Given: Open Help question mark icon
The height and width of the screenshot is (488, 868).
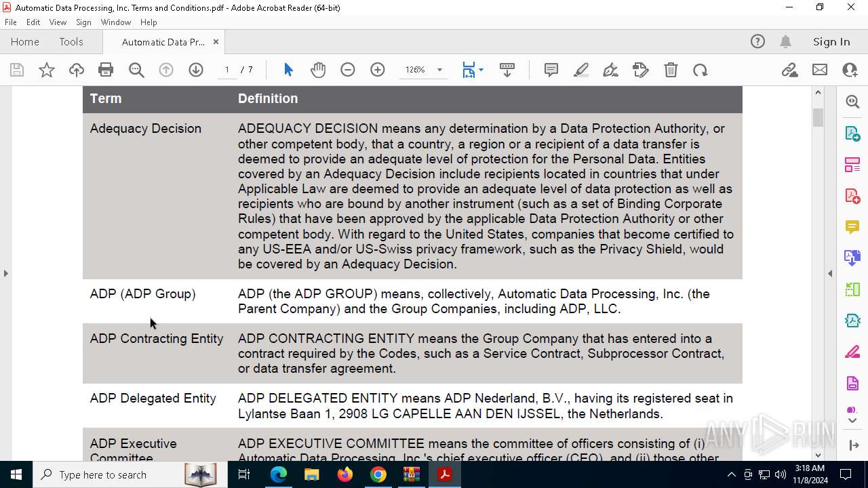Looking at the screenshot, I should 757,42.
